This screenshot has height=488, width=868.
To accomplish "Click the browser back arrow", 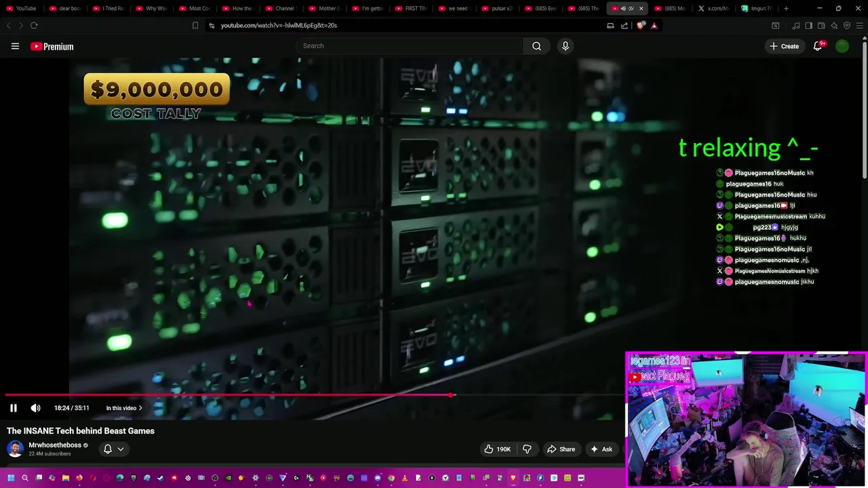I will point(8,25).
